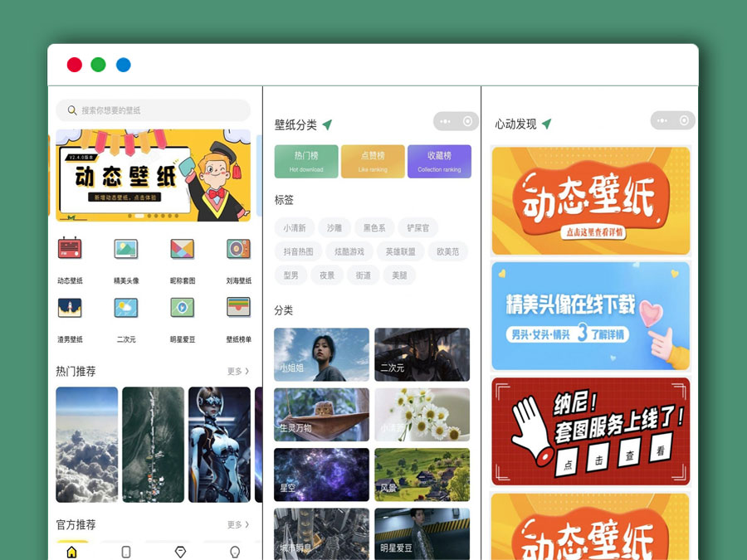This screenshot has width=747, height=560.
Task: Toggle the 英雄联盟 tag filter
Action: click(x=401, y=251)
